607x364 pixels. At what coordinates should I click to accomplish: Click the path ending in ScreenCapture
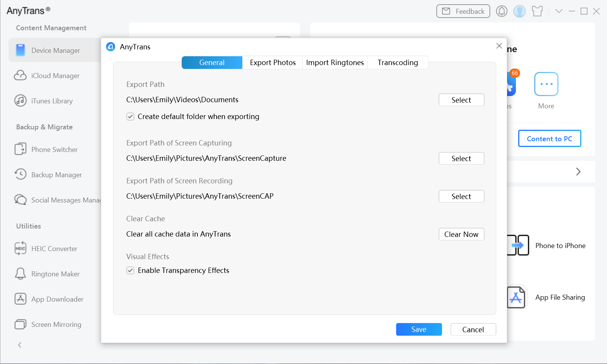click(206, 158)
